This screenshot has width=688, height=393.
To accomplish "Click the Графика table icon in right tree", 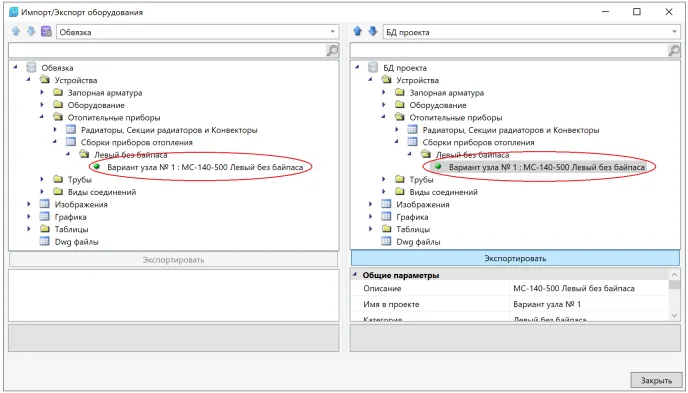I will coord(386,217).
